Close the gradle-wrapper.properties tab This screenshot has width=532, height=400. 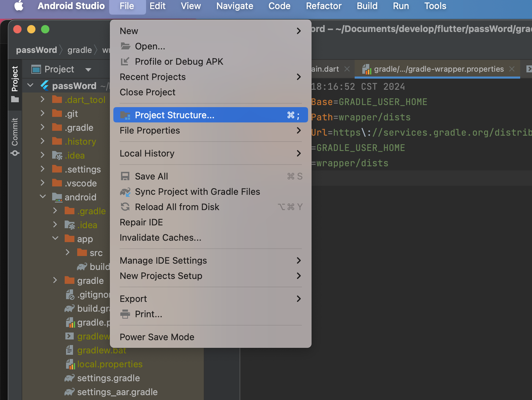pos(512,69)
